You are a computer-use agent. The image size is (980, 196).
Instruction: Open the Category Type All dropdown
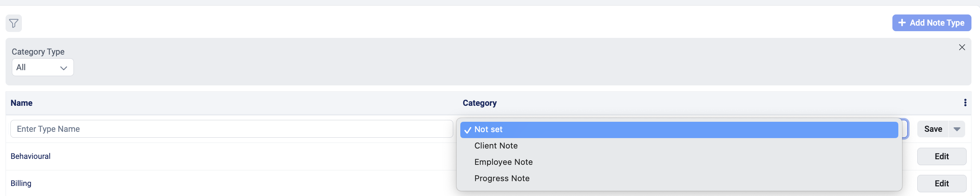pyautogui.click(x=43, y=67)
